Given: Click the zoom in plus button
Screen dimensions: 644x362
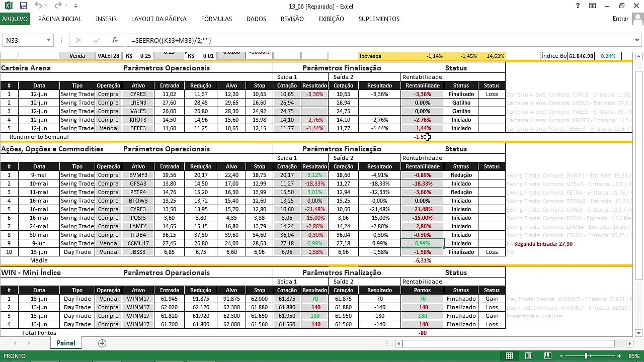Looking at the screenshot, I should pos(620,356).
